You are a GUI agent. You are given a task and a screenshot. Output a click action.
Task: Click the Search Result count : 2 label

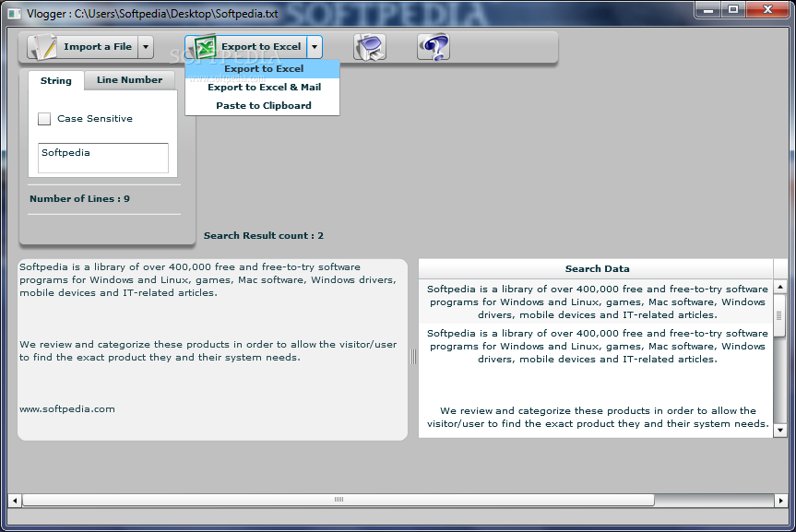[x=264, y=235]
